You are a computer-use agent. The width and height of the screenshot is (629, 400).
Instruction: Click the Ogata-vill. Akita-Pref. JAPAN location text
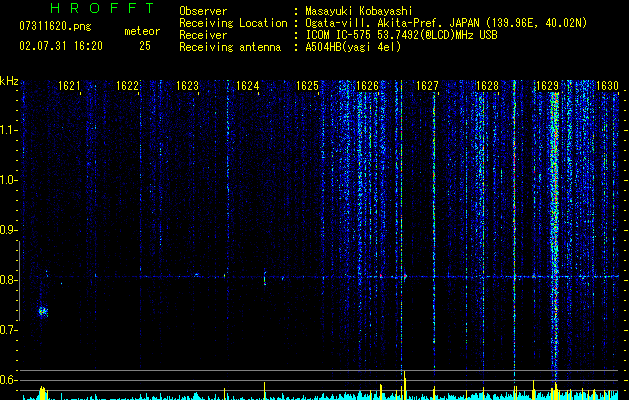pos(446,23)
